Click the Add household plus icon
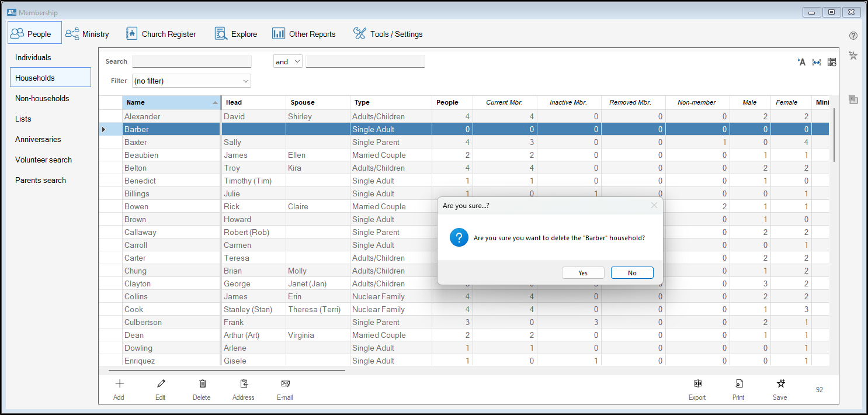Screen dimensions: 868x415 119,384
